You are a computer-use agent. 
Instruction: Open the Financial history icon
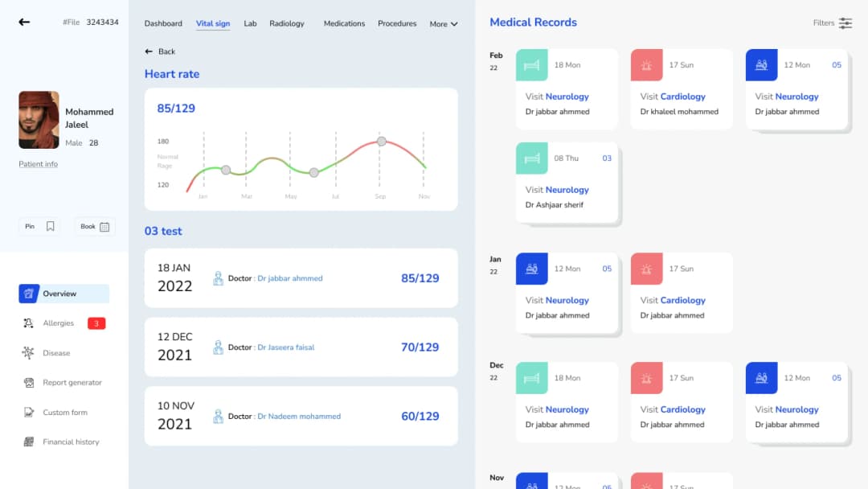[x=29, y=442]
